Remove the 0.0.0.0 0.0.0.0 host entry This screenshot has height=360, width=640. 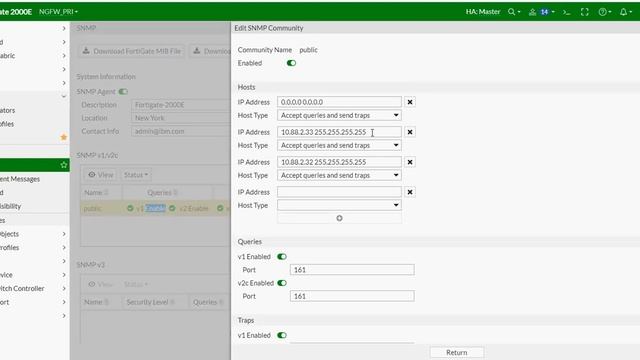(410, 102)
